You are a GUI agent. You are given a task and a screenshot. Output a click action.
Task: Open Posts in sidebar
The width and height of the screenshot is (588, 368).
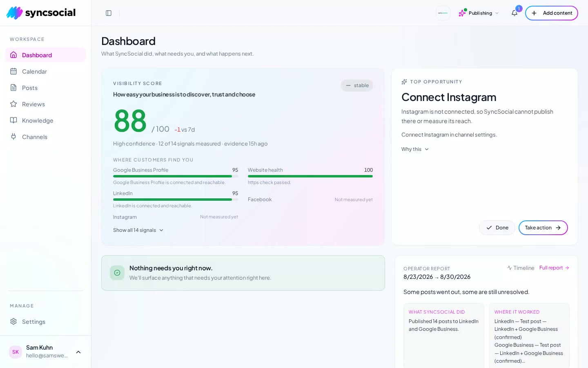tap(45, 88)
